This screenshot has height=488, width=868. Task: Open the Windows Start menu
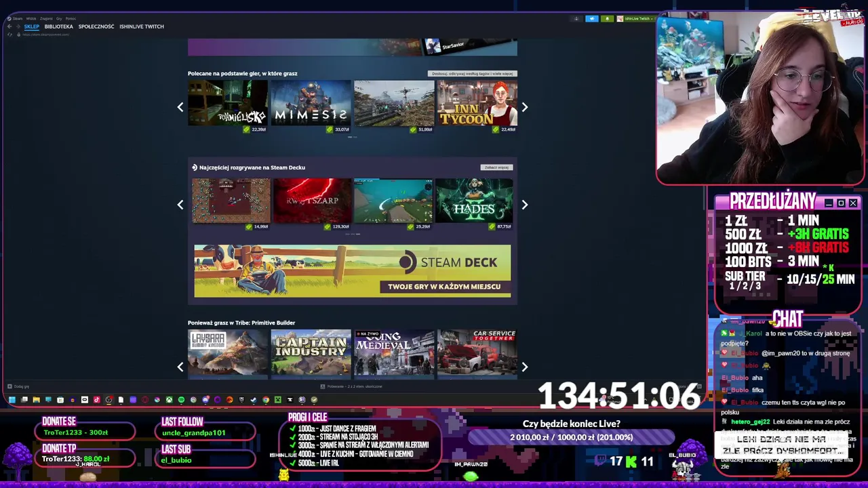(x=12, y=400)
